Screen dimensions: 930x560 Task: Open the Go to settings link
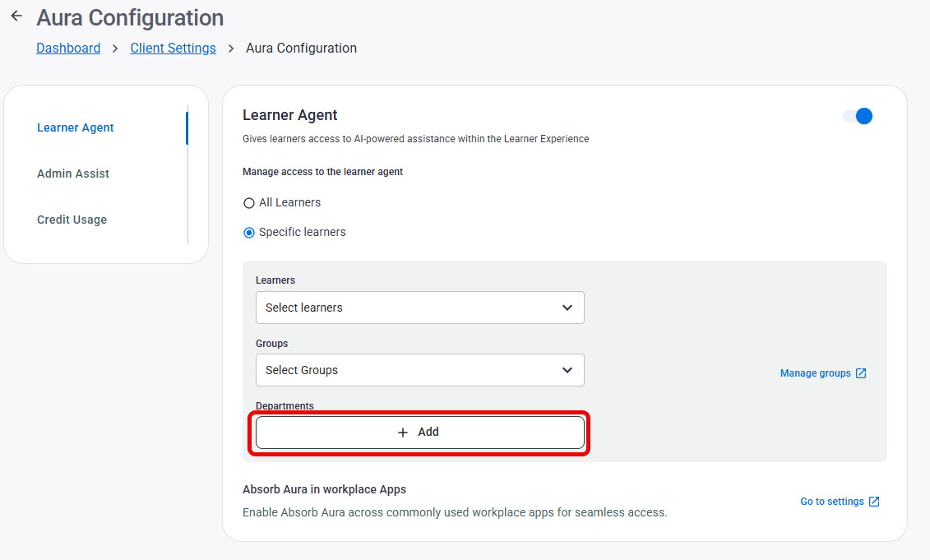(840, 502)
